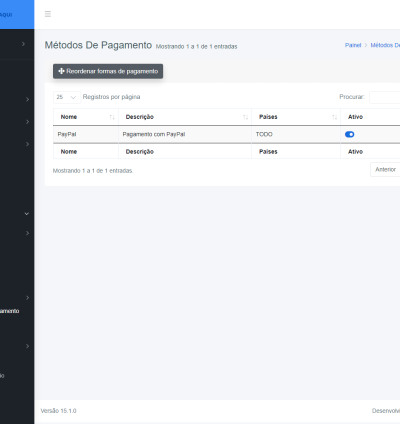Click the AQUI logo in sidebar header

point(6,15)
